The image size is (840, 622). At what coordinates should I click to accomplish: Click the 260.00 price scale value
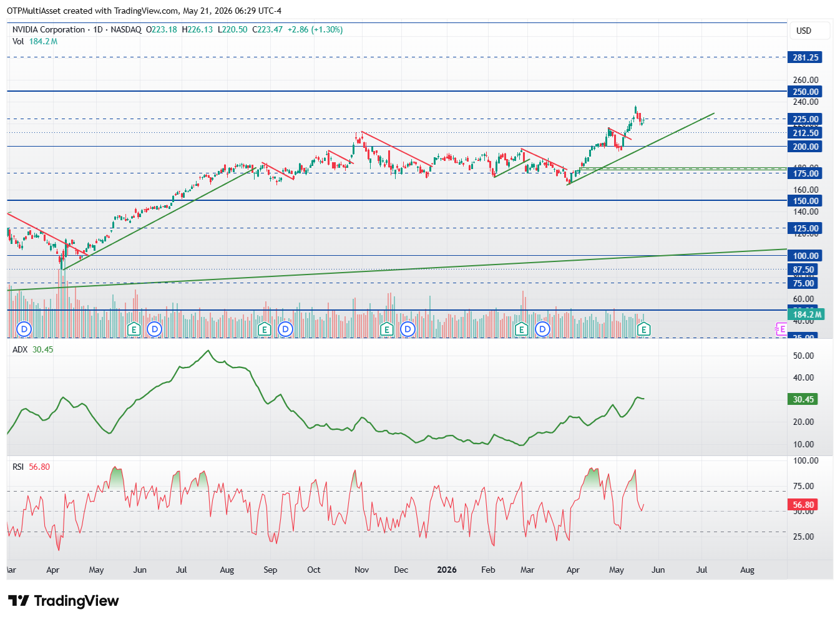click(806, 80)
